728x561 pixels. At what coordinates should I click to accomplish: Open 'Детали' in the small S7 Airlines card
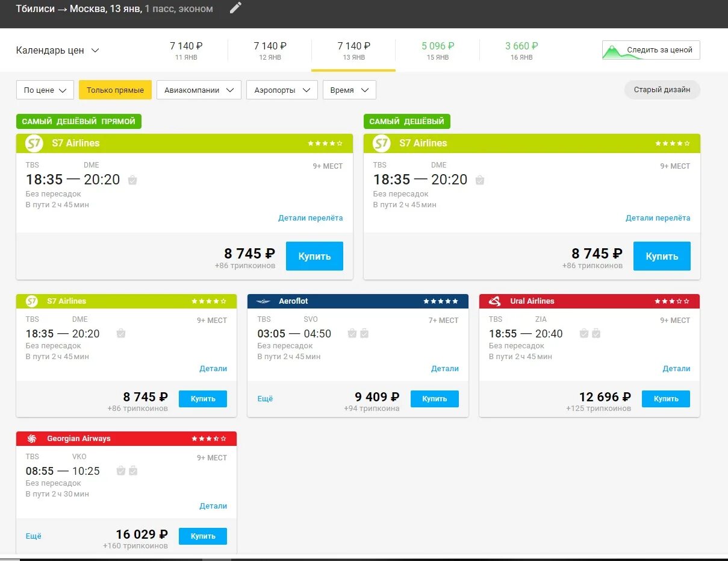213,369
